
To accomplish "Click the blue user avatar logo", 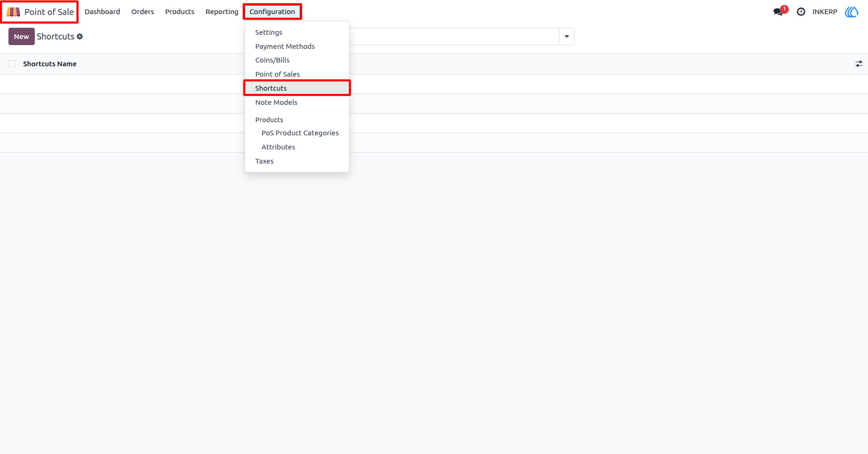I will 852,12.
